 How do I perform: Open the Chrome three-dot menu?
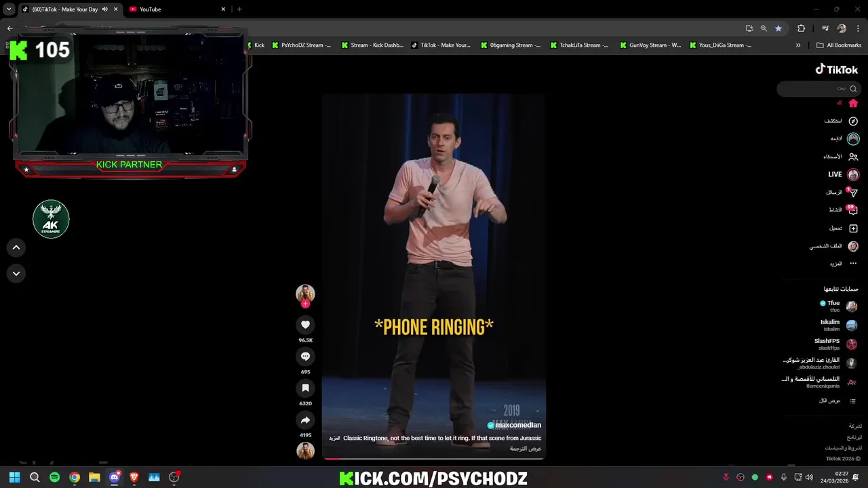coord(857,28)
